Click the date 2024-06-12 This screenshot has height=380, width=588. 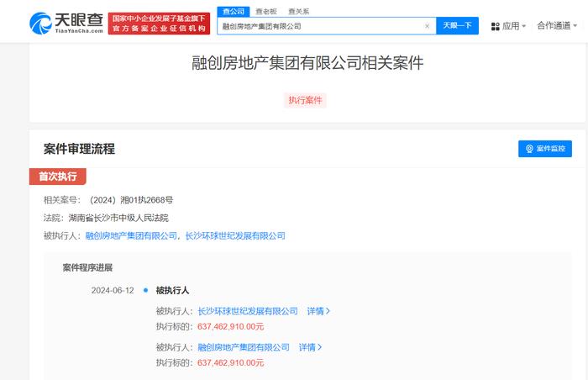pyautogui.click(x=113, y=291)
